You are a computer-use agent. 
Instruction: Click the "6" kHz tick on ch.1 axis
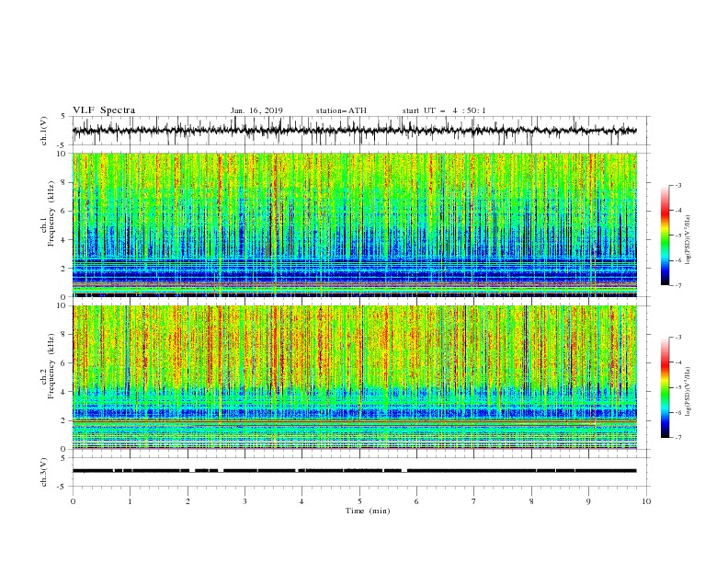point(63,212)
